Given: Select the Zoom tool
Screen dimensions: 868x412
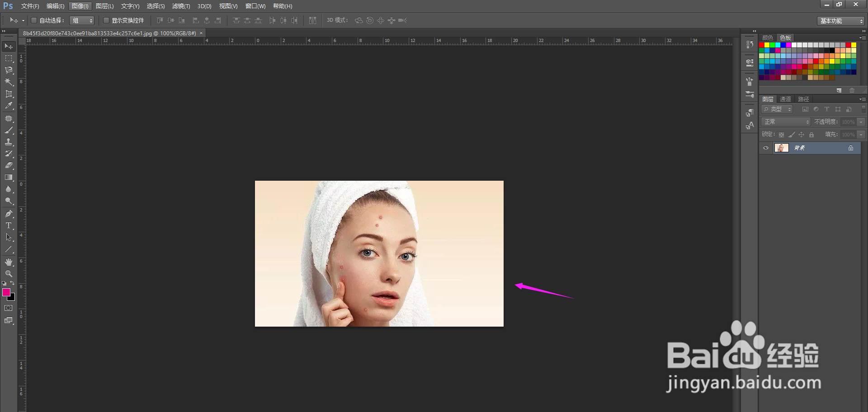Looking at the screenshot, I should click(x=9, y=274).
